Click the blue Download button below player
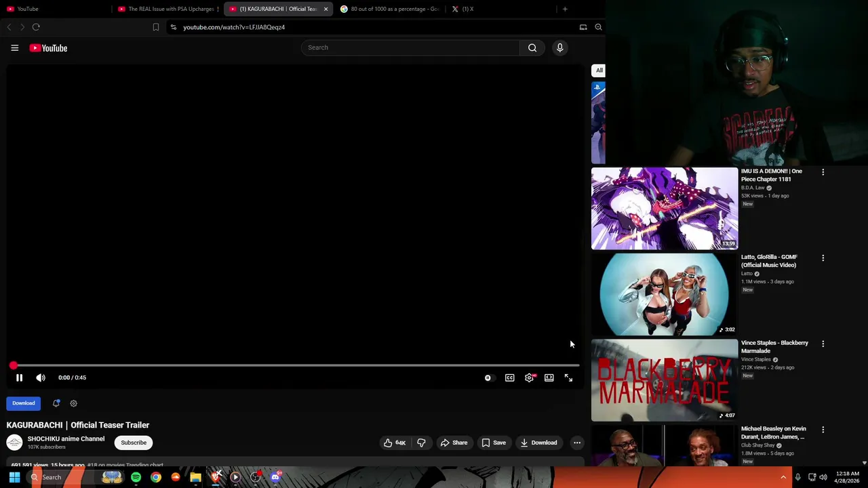 pyautogui.click(x=23, y=403)
